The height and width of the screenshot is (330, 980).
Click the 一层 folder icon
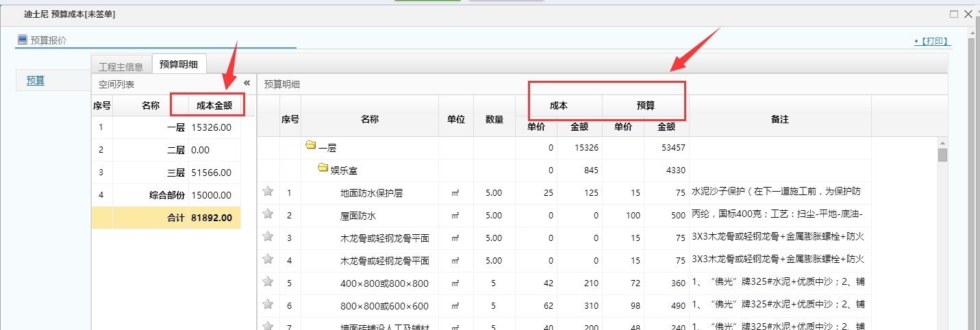pos(311,146)
